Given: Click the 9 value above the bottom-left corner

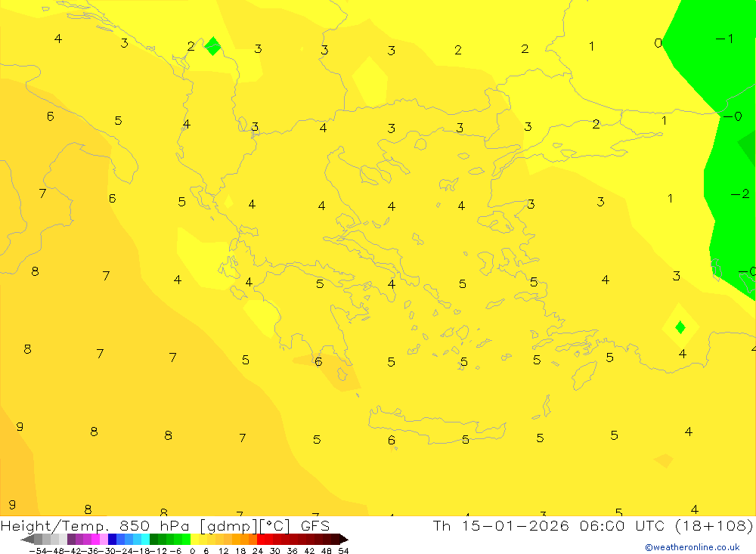Looking at the screenshot, I should [13, 504].
